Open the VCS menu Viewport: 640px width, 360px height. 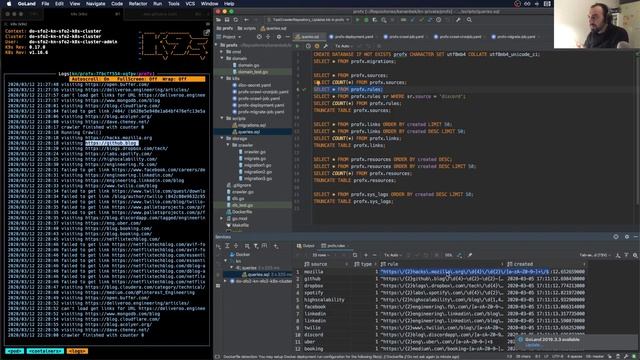tap(190, 4)
